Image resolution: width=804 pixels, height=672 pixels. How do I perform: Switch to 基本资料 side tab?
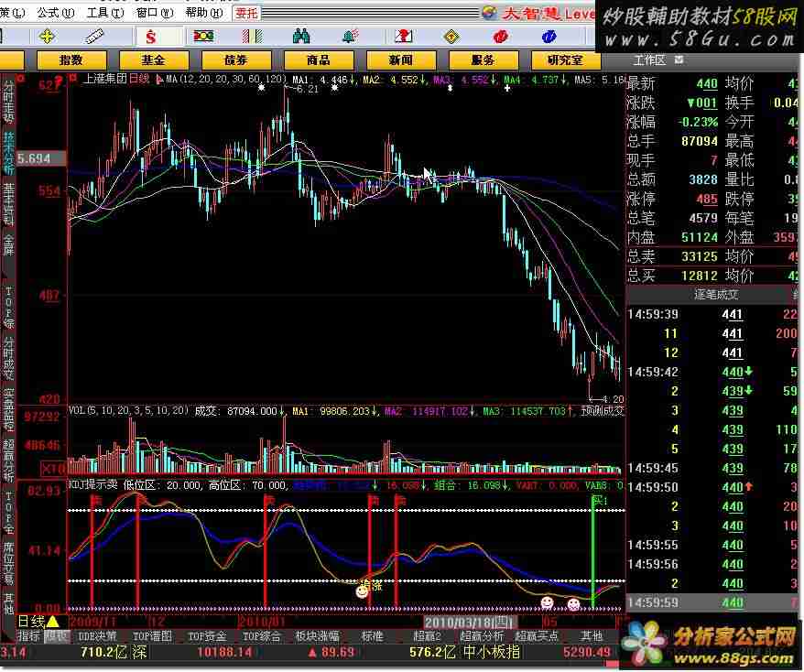pyautogui.click(x=8, y=204)
